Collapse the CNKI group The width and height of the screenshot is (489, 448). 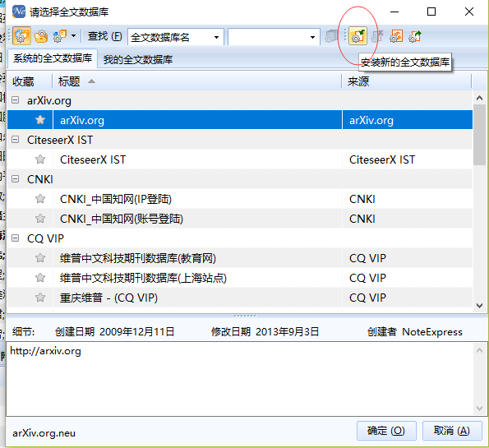[15, 178]
